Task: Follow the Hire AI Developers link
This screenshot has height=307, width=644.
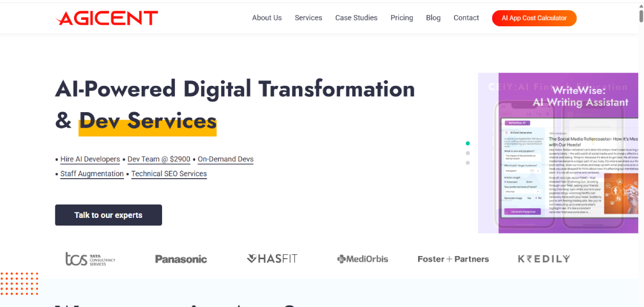Action: (90, 159)
